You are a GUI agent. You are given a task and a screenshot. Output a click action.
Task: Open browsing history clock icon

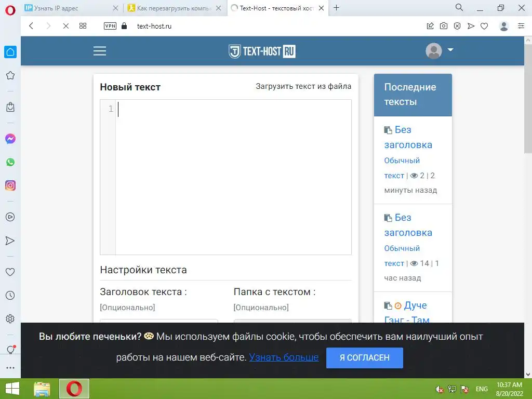click(10, 295)
